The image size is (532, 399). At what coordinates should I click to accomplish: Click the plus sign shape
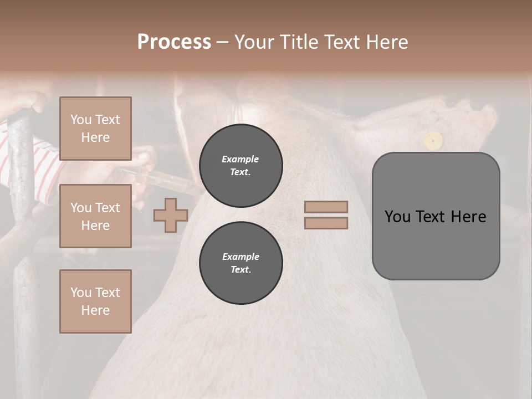click(171, 215)
